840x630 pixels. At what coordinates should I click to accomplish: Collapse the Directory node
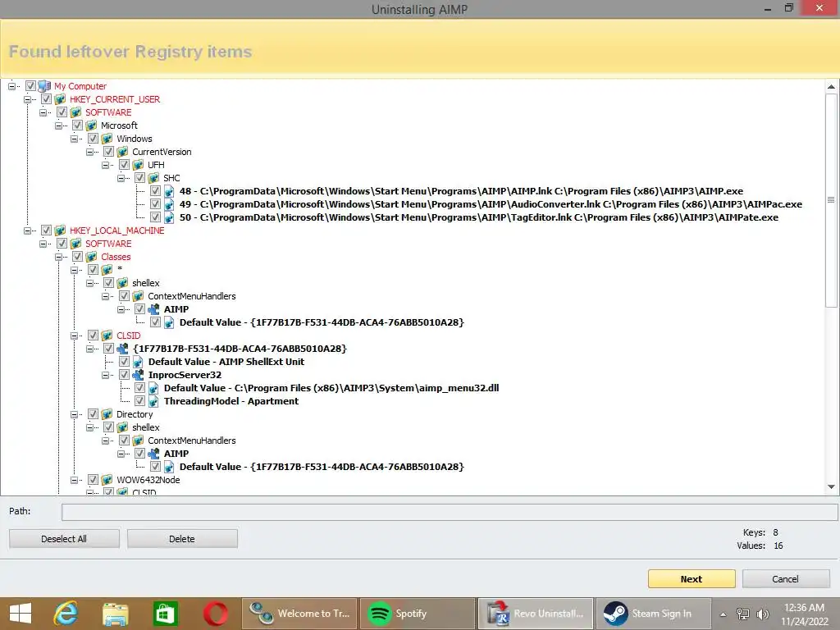click(x=74, y=414)
